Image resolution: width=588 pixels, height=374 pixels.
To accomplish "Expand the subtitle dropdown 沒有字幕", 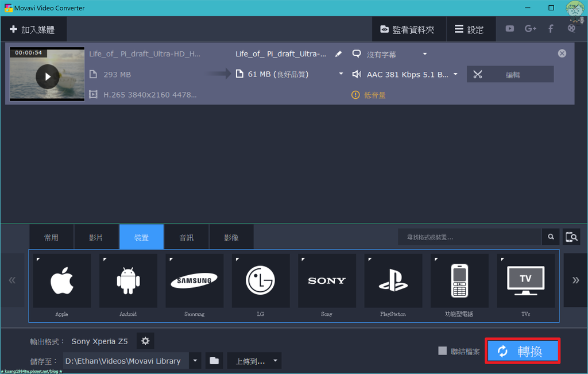I will [425, 54].
